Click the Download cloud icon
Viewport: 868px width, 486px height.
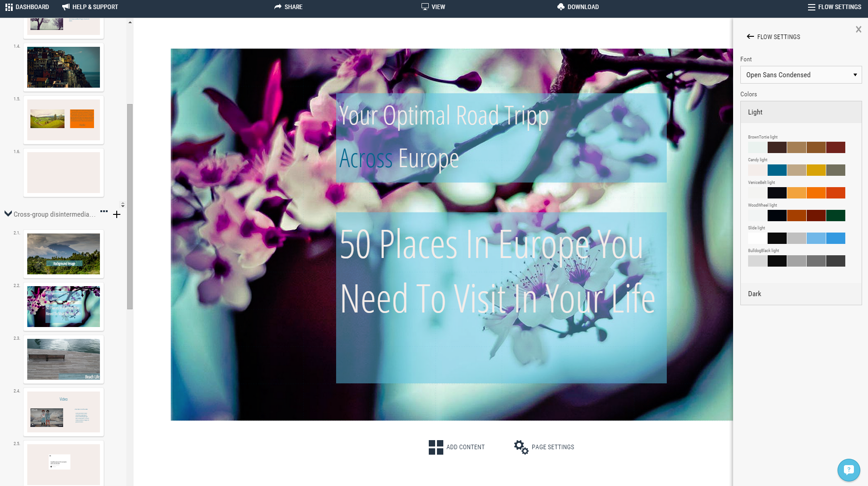click(x=561, y=7)
